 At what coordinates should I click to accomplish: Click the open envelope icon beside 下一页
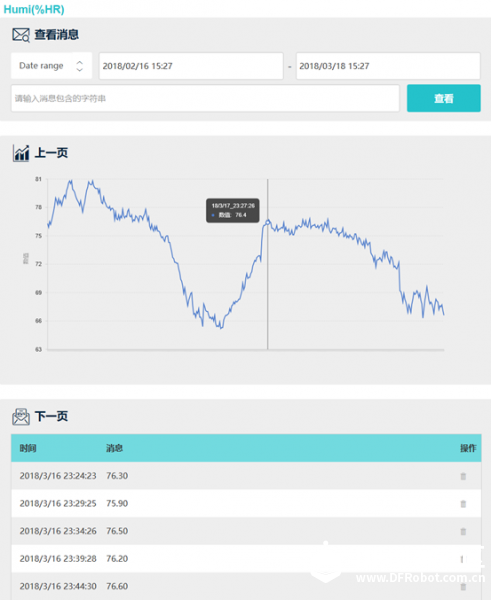point(21,417)
